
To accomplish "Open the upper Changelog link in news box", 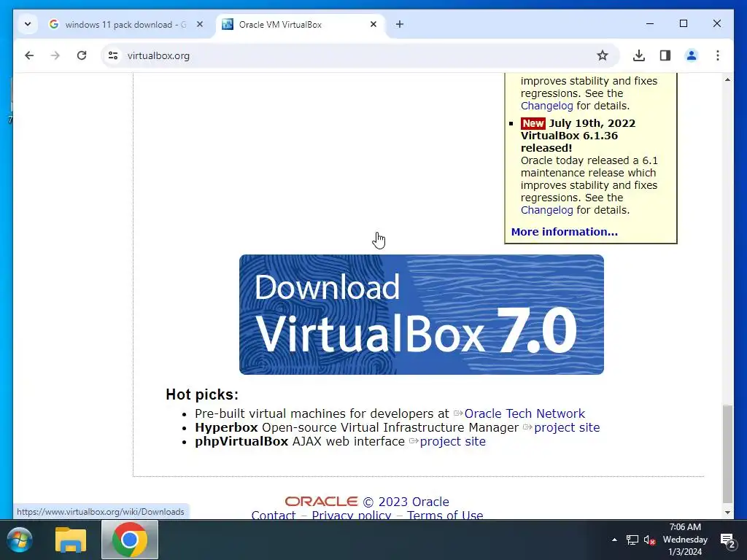I will click(x=546, y=106).
